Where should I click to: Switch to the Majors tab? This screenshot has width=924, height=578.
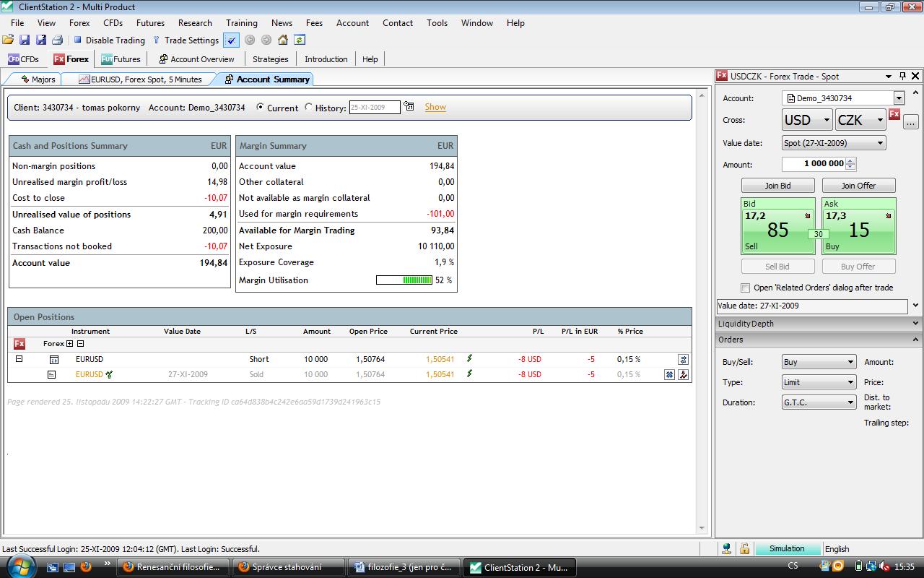click(38, 79)
